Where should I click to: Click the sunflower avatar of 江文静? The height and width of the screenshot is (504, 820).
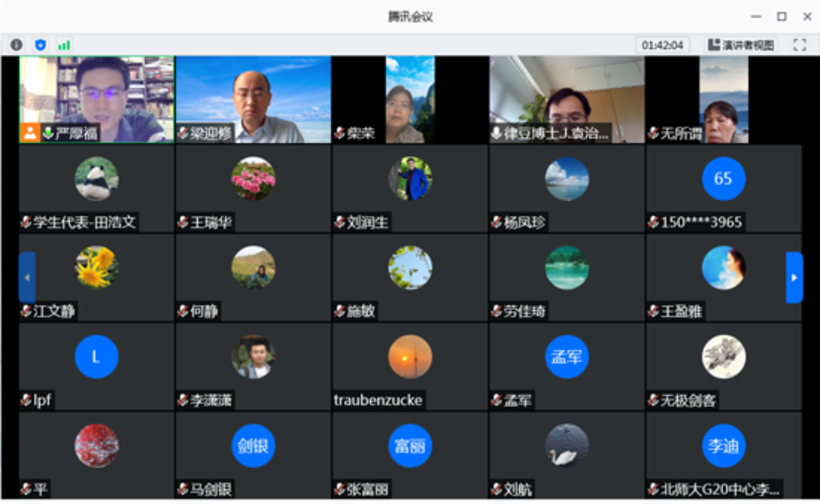point(96,267)
